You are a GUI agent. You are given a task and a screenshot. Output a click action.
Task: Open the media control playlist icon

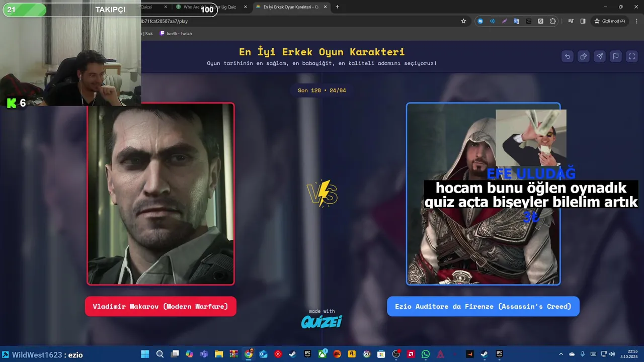(x=571, y=21)
